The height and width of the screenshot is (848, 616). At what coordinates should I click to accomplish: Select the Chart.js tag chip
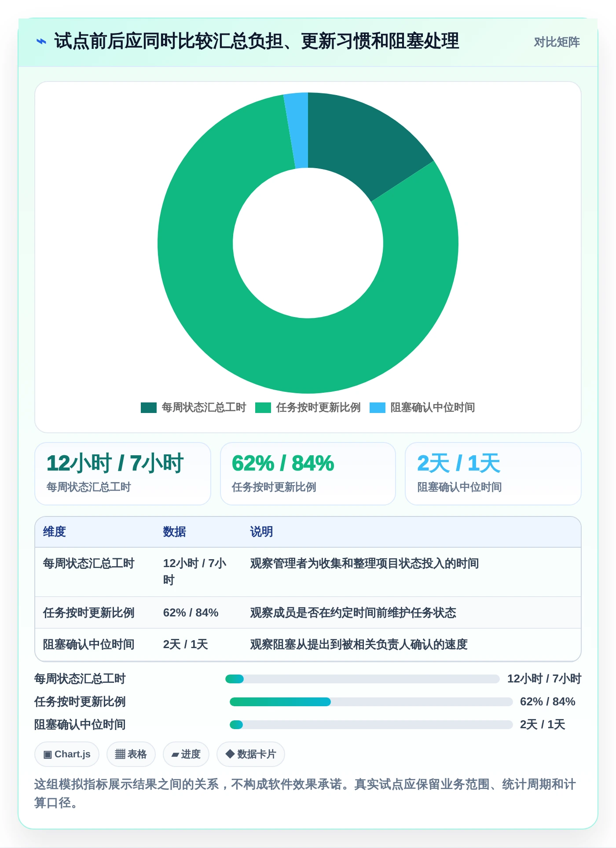67,754
